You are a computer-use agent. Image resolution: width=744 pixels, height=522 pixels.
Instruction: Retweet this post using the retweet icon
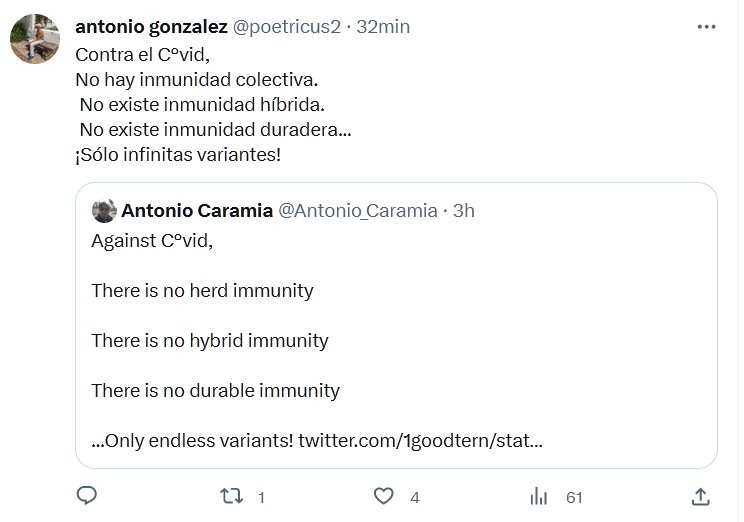click(232, 496)
